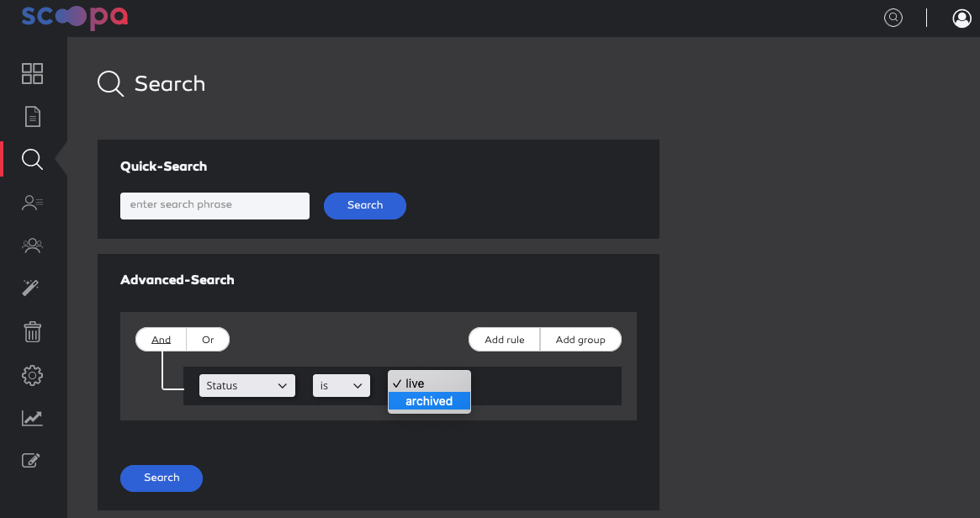Click the Quick-Search heading text
980x518 pixels.
[164, 166]
